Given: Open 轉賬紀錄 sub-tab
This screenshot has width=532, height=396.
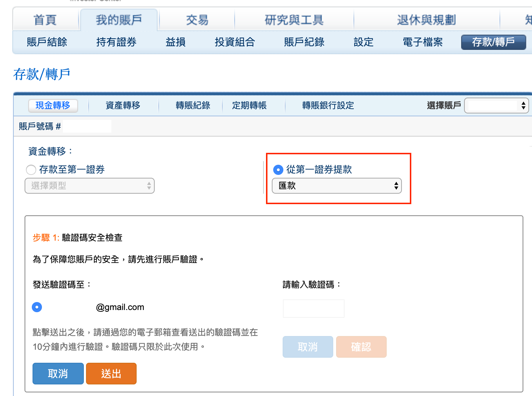Looking at the screenshot, I should point(193,106).
